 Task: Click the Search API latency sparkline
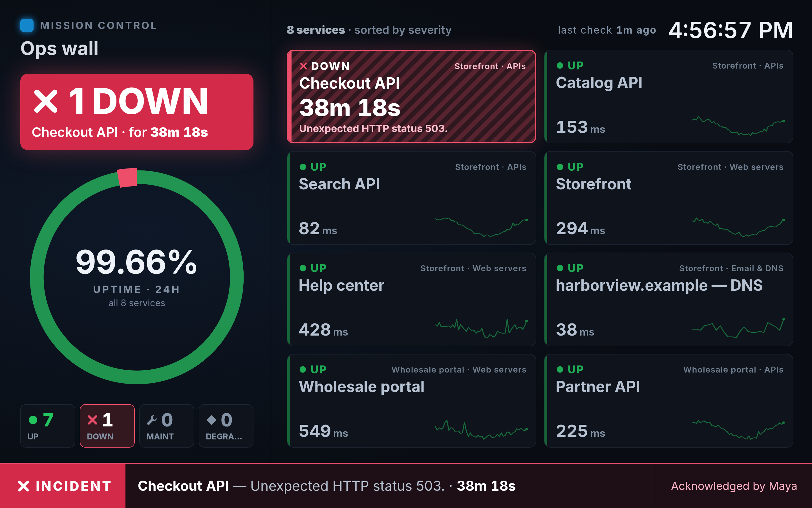[x=482, y=227]
